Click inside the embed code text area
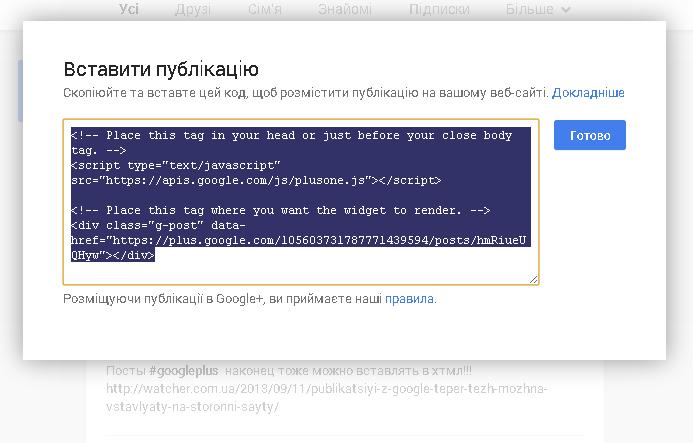 point(301,202)
